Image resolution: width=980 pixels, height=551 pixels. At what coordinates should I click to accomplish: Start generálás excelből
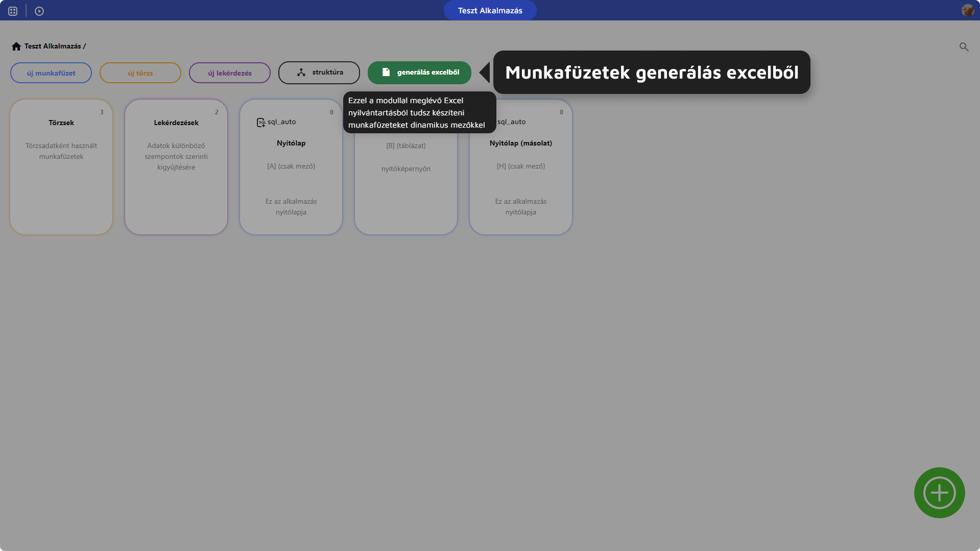coord(419,73)
